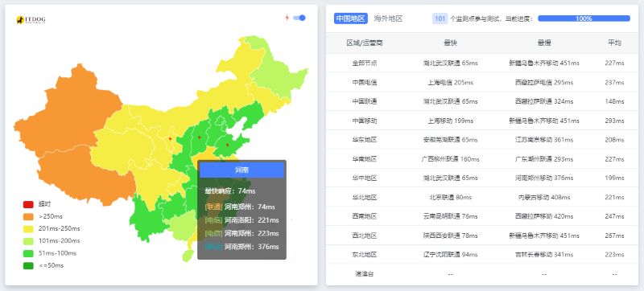Image resolution: width=644 pixels, height=291 pixels.
Task: Select the 西北地区 row label
Action: (365, 236)
